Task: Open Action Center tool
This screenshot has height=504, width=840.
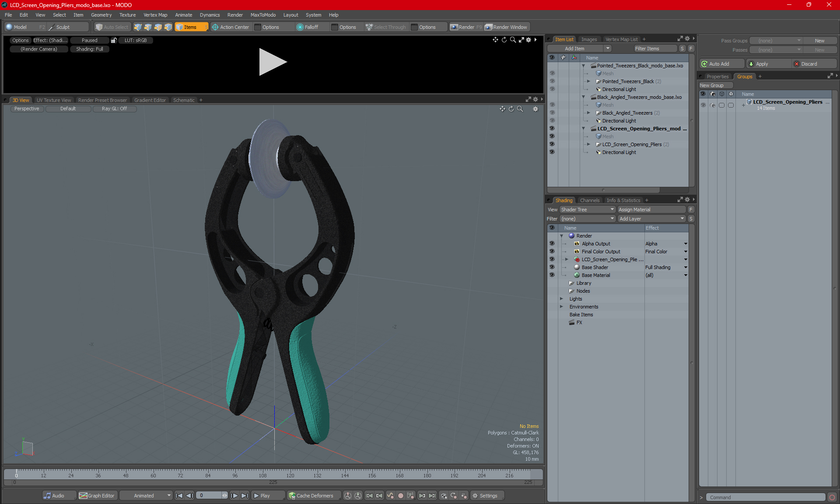Action: [231, 27]
